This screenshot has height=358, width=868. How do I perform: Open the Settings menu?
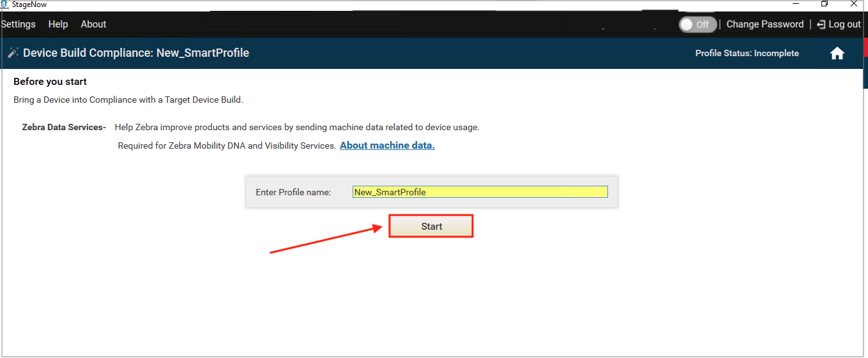(19, 24)
